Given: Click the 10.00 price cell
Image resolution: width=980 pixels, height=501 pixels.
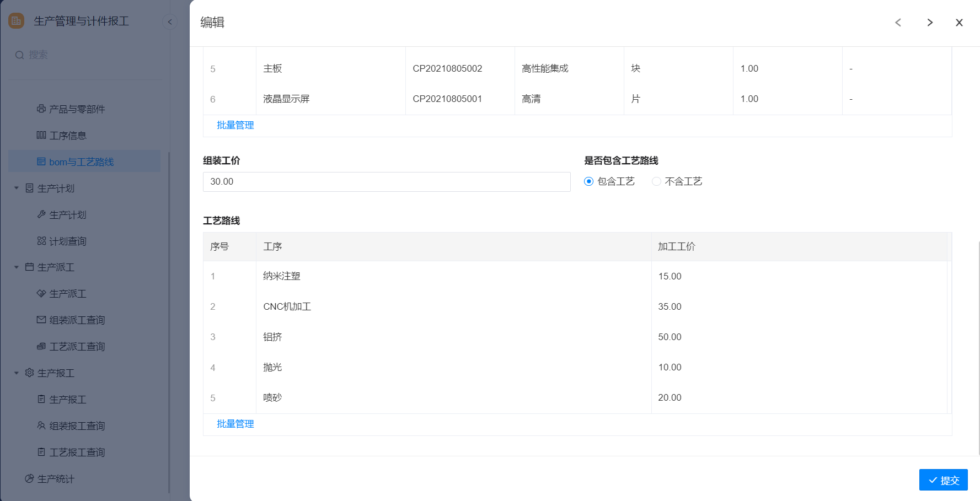Looking at the screenshot, I should (x=799, y=367).
